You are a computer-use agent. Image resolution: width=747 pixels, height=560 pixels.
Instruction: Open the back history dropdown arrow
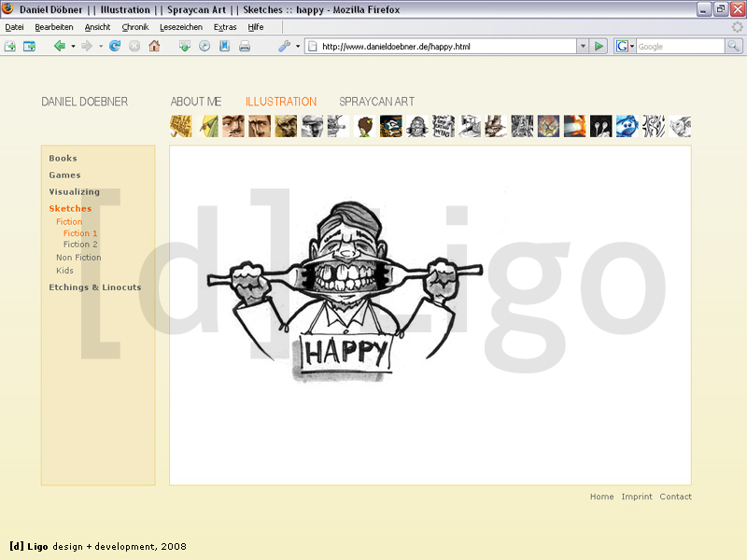pos(73,46)
